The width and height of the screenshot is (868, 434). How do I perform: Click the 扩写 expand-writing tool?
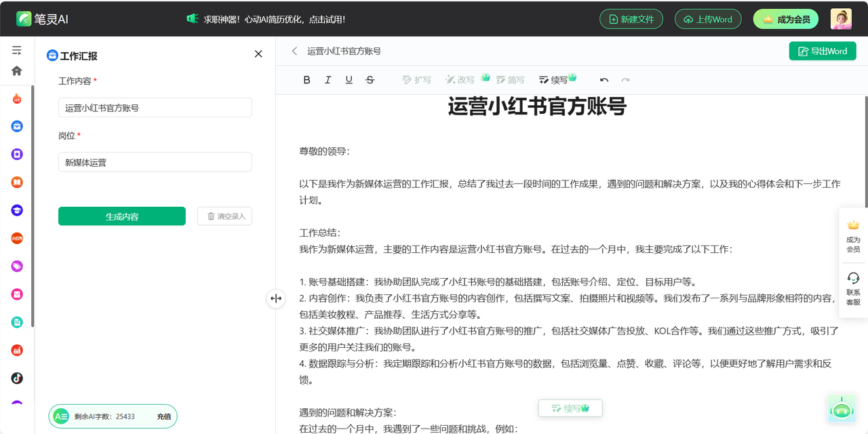pyautogui.click(x=416, y=80)
